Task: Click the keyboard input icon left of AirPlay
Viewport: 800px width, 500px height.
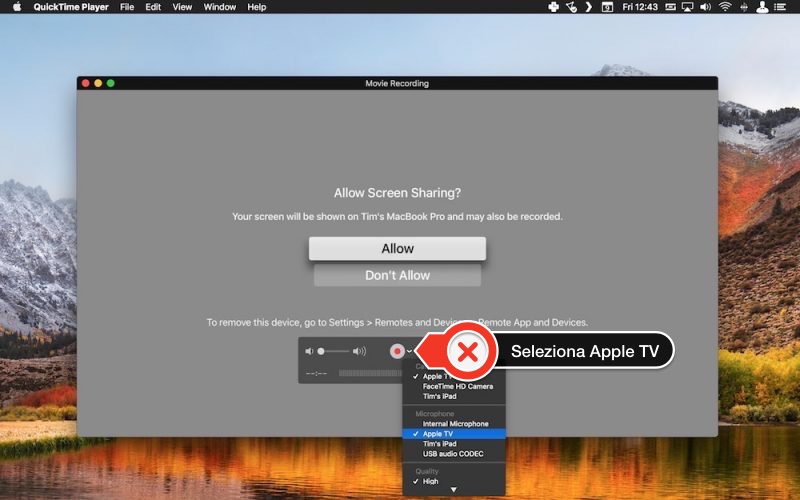Action: pyautogui.click(x=670, y=7)
